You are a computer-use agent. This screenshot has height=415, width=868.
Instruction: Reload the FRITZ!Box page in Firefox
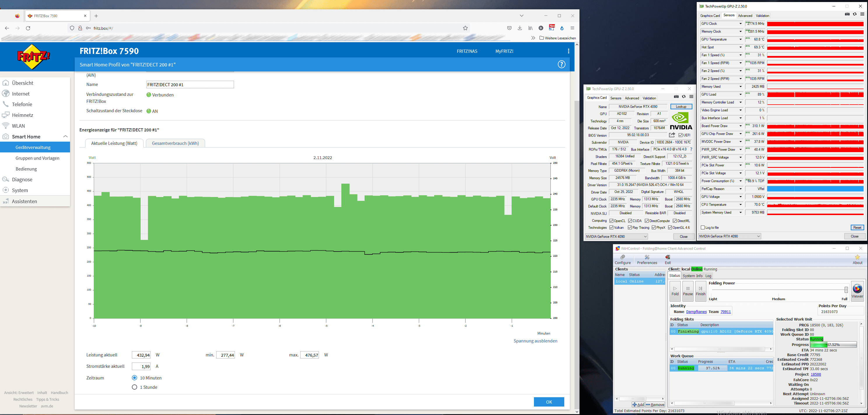tap(28, 28)
